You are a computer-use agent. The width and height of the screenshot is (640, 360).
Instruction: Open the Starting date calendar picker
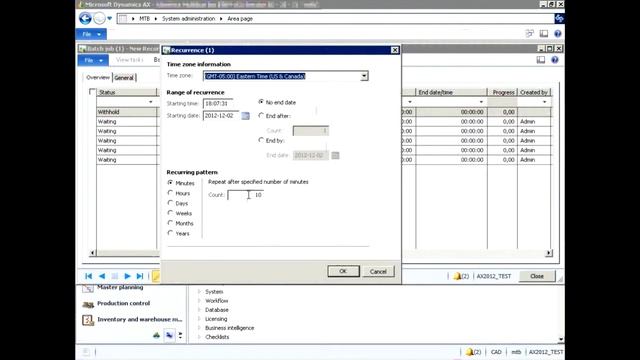[245, 116]
